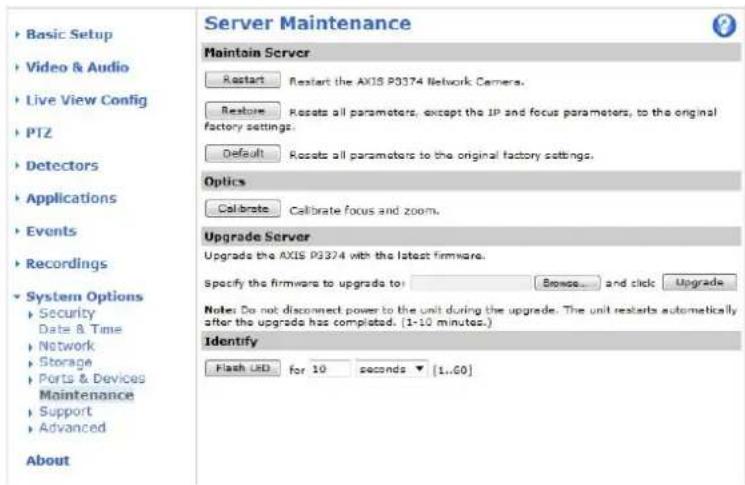Viewport: 745px width, 485px height.
Task: Open the Security submenu
Action: 67,314
